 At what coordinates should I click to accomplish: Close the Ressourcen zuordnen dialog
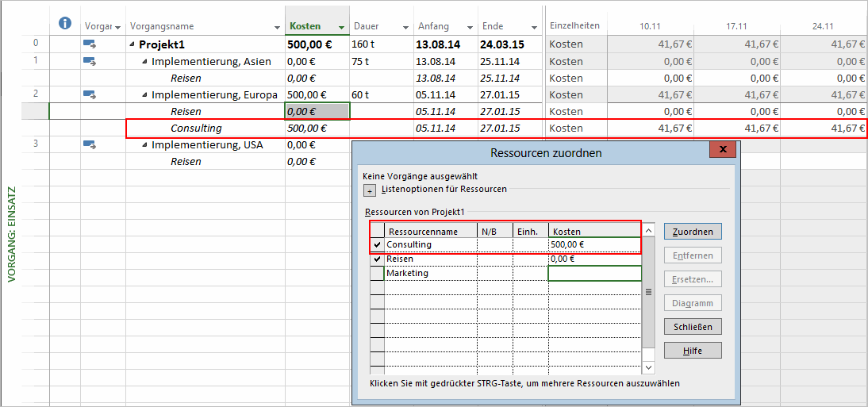pos(722,150)
